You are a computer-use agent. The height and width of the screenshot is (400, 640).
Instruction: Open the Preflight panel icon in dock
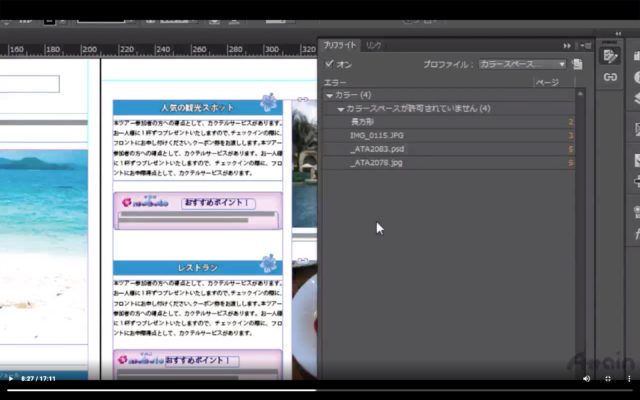pyautogui.click(x=610, y=56)
